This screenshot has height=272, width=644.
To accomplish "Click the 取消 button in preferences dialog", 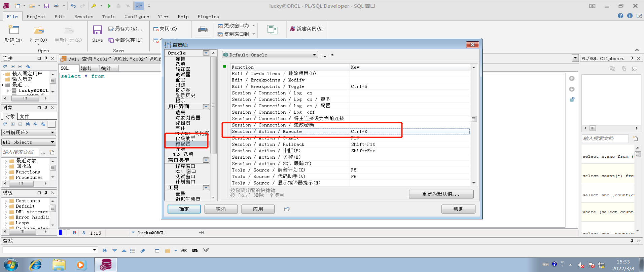I will [221, 209].
